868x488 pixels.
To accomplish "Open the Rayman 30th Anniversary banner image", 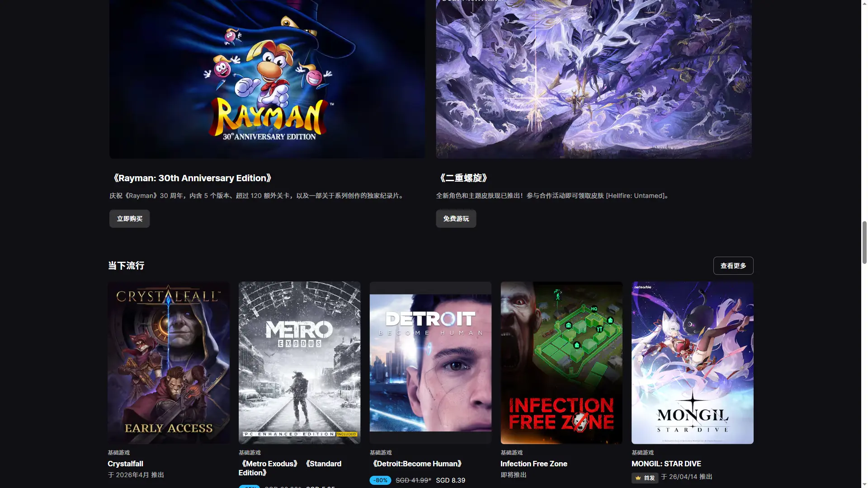I will 267,79.
